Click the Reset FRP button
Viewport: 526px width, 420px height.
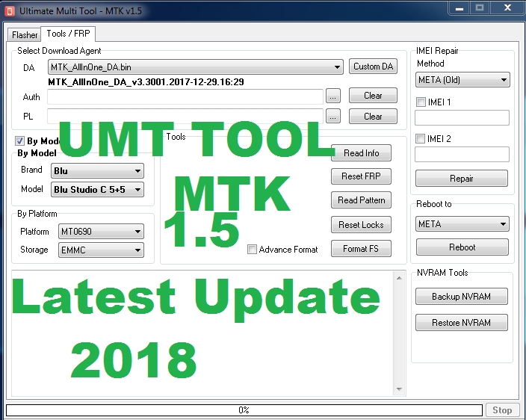pos(361,176)
